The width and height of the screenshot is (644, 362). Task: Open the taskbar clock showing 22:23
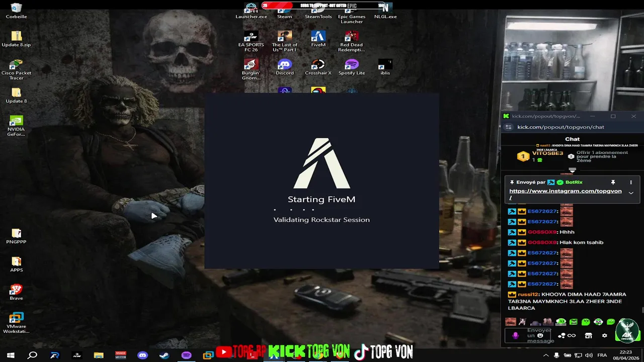(x=625, y=355)
